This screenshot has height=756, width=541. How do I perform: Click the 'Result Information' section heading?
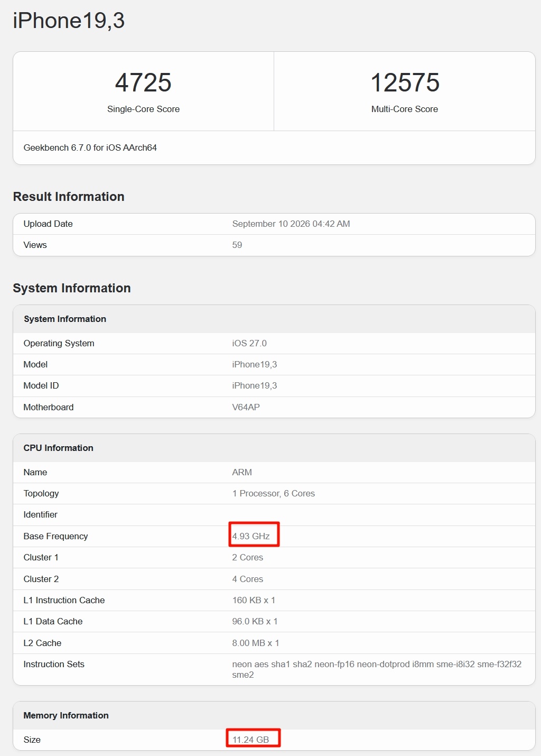[x=69, y=197]
